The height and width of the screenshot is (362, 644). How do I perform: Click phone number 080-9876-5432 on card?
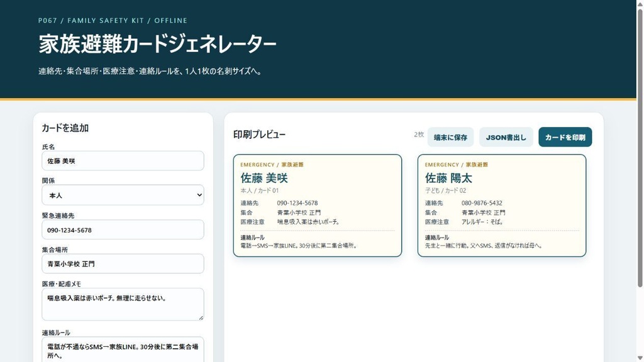(482, 203)
